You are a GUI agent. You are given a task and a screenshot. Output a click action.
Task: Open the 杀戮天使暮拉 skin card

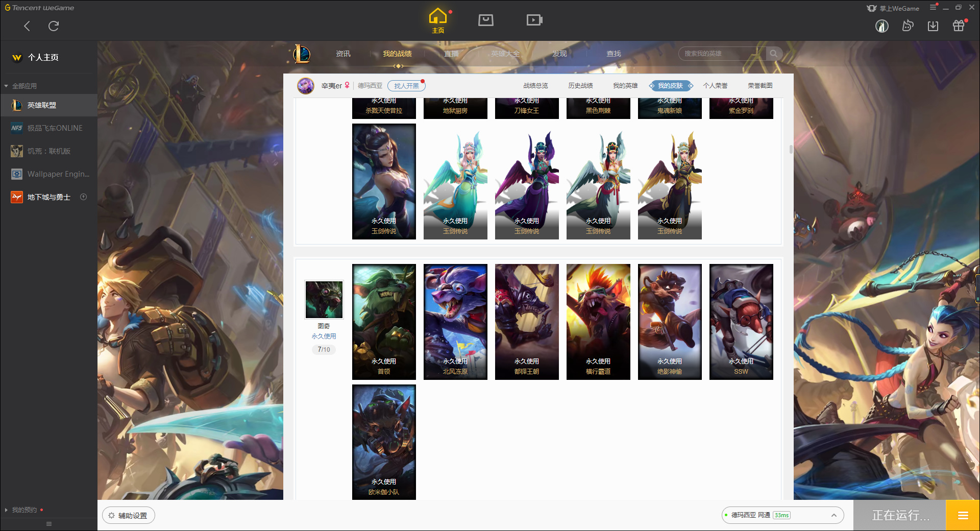[384, 108]
